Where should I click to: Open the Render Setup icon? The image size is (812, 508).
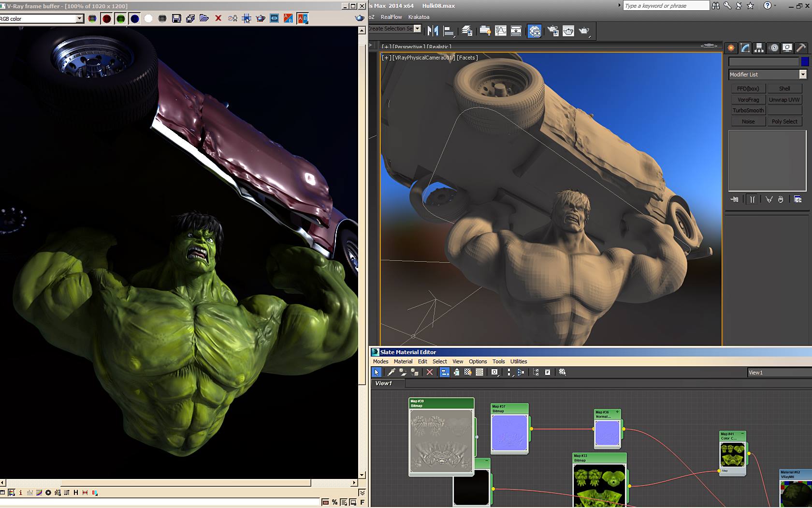(552, 31)
